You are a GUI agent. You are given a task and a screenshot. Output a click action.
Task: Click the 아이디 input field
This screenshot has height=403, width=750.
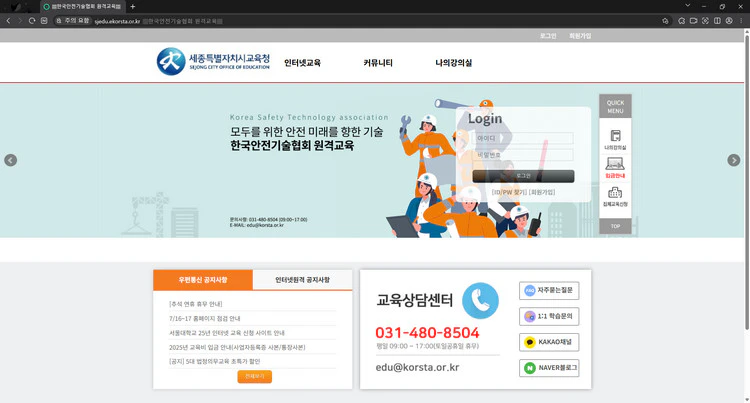coord(523,139)
